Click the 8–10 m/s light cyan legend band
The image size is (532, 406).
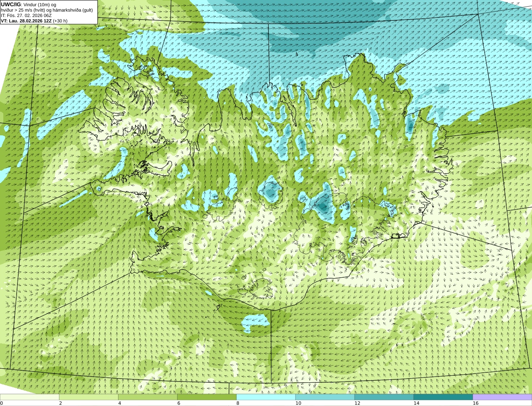pos(266,397)
